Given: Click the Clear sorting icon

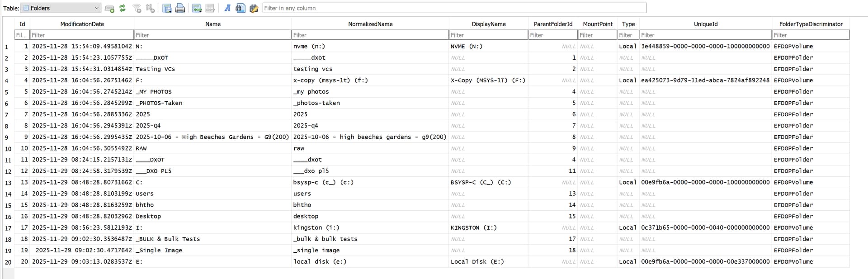Looking at the screenshot, I should (151, 8).
